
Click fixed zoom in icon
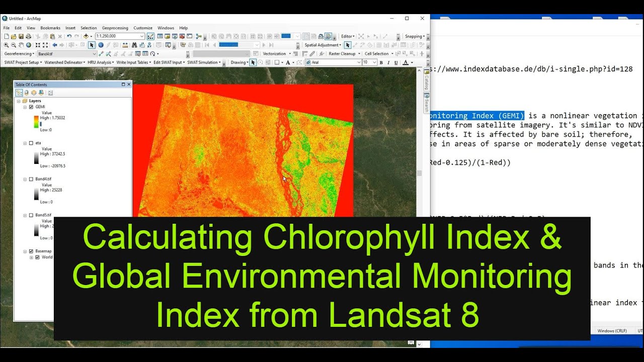pyautogui.click(x=38, y=45)
